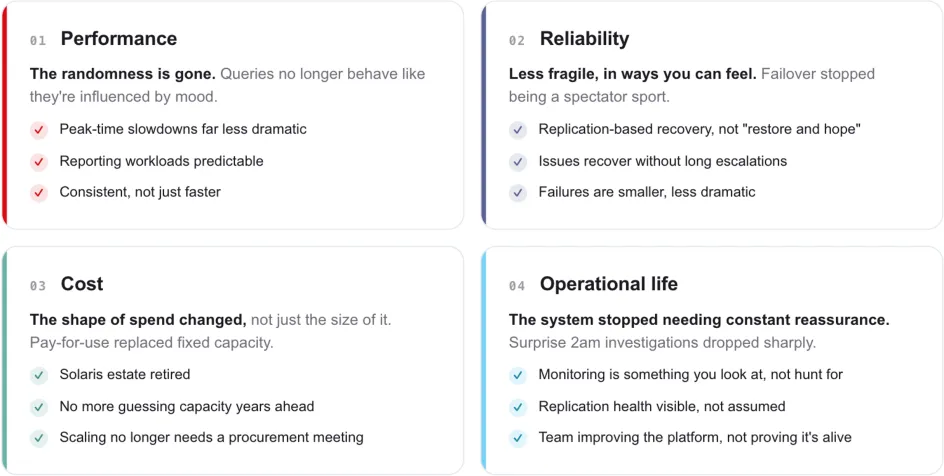Image resolution: width=944 pixels, height=476 pixels.
Task: Click the text 'The randomness is gone.'
Action: pos(123,74)
